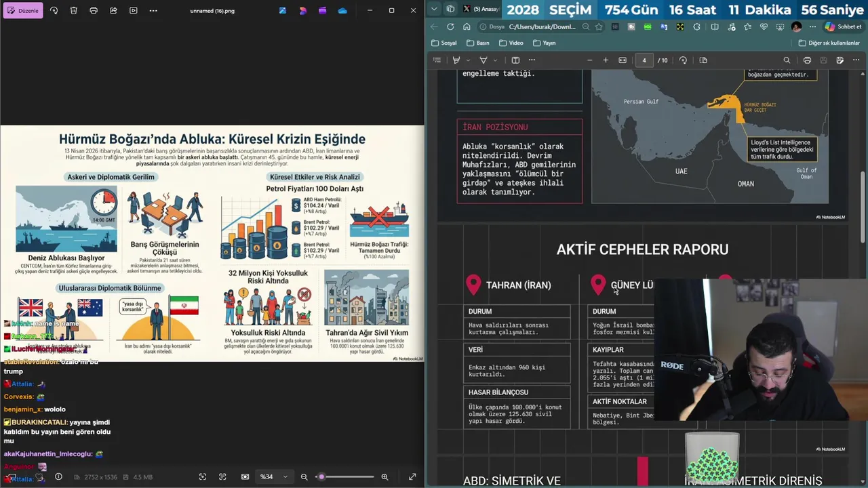Image resolution: width=868 pixels, height=488 pixels.
Task: Print the image from Photos toolbar
Action: [94, 11]
